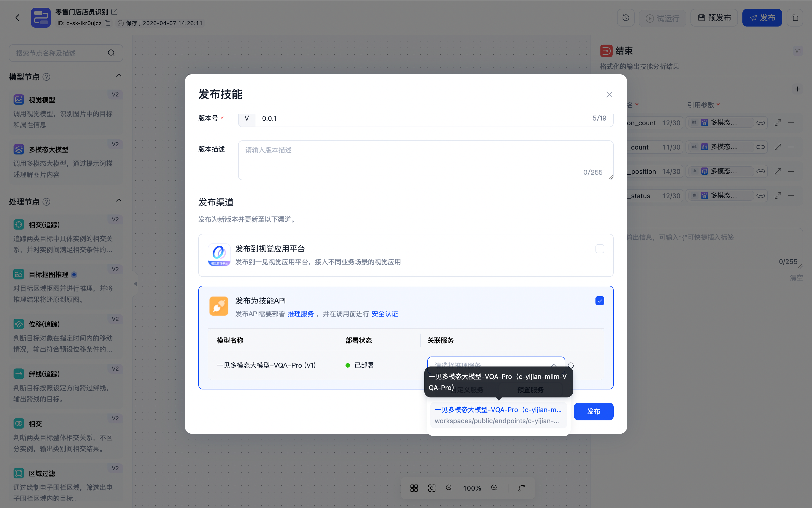Click the search magnifier icon in node search
Viewport: 812px width, 508px height.
(111, 53)
